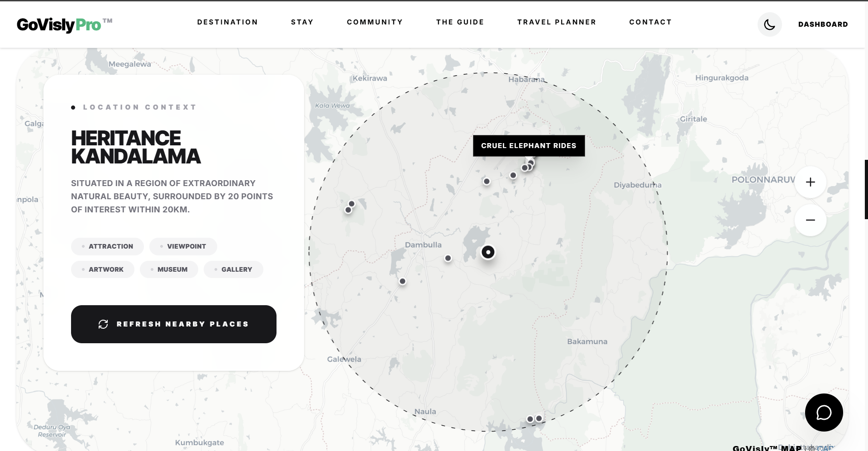
Task: Click the Meegalewa map label
Action: [x=130, y=64]
